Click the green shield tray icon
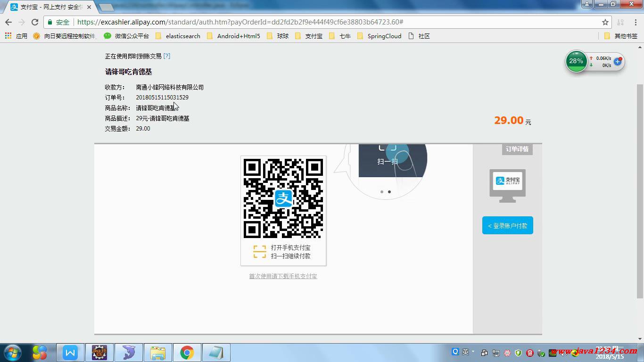Screen dimensions: 644x362 click(519, 353)
